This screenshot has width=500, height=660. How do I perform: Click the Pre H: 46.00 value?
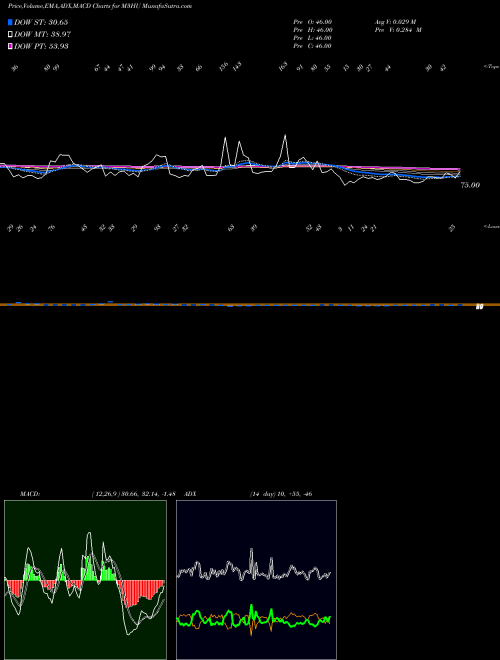(x=313, y=30)
